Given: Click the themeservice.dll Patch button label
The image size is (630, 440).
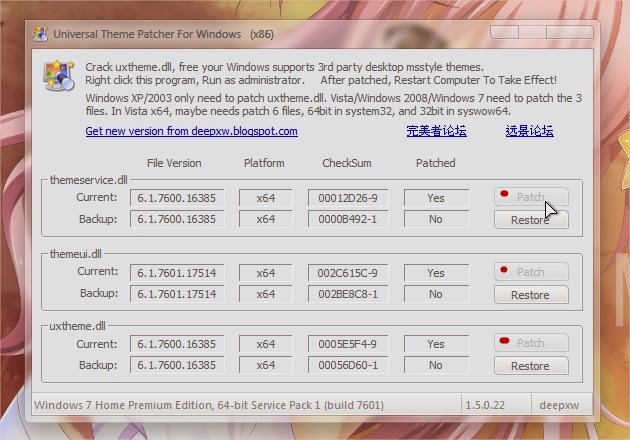Looking at the screenshot, I should coord(530,197).
